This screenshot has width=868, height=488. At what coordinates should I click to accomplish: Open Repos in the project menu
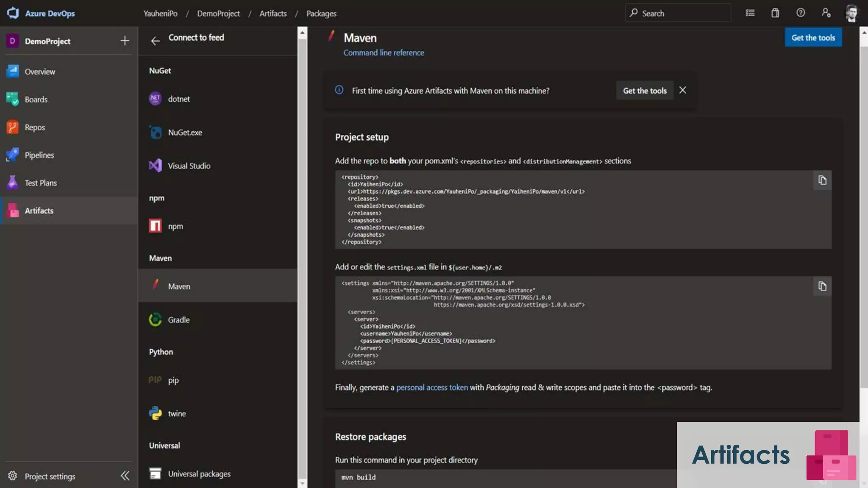[34, 127]
